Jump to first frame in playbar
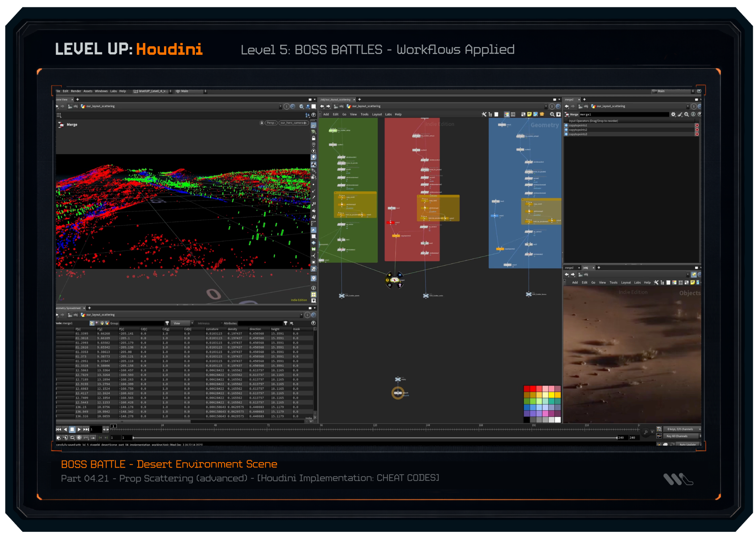 (x=59, y=429)
